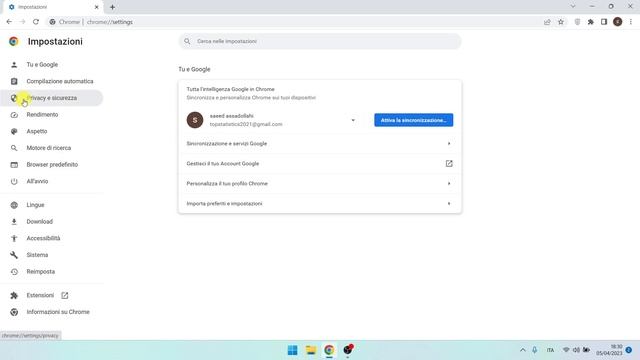
Task: Click the settings search magnifier icon
Action: pyautogui.click(x=187, y=41)
